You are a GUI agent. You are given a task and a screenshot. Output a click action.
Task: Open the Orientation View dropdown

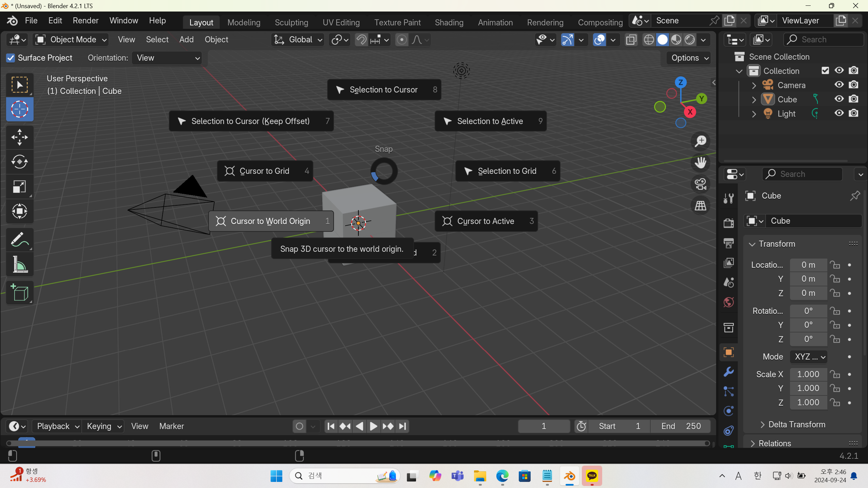tap(167, 58)
